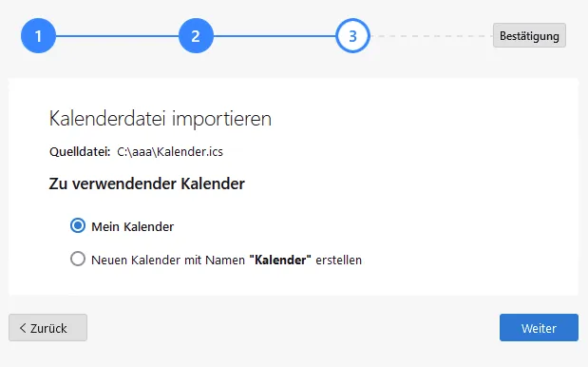Click the Zurück button
The height and width of the screenshot is (367, 588).
click(x=48, y=328)
